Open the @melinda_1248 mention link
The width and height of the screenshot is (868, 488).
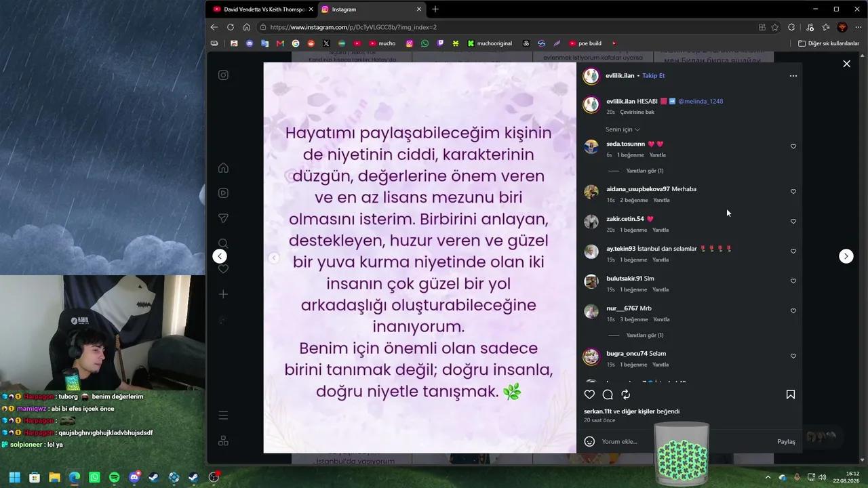[701, 102]
